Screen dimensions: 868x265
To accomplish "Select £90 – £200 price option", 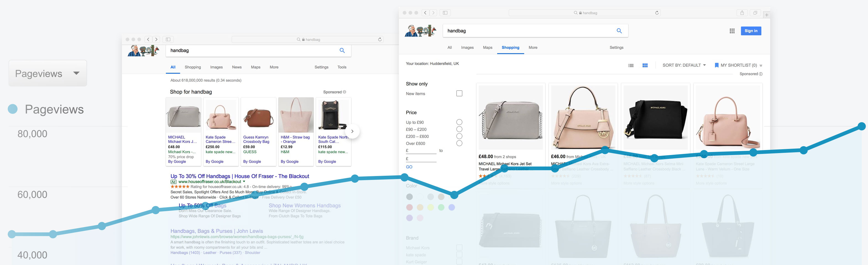I will pyautogui.click(x=459, y=129).
